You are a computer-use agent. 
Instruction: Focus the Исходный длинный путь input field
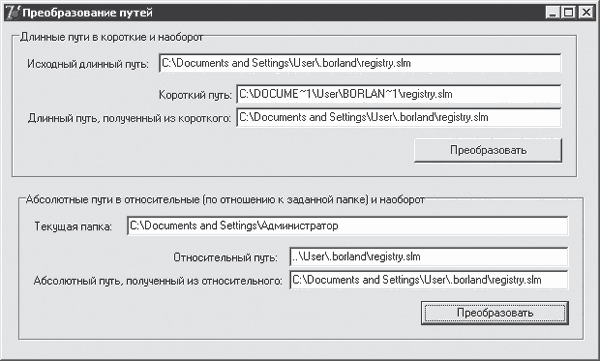[360, 63]
